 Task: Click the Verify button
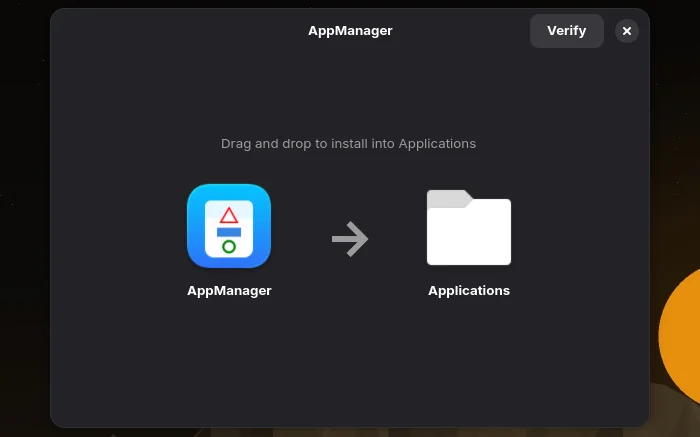[x=567, y=31]
